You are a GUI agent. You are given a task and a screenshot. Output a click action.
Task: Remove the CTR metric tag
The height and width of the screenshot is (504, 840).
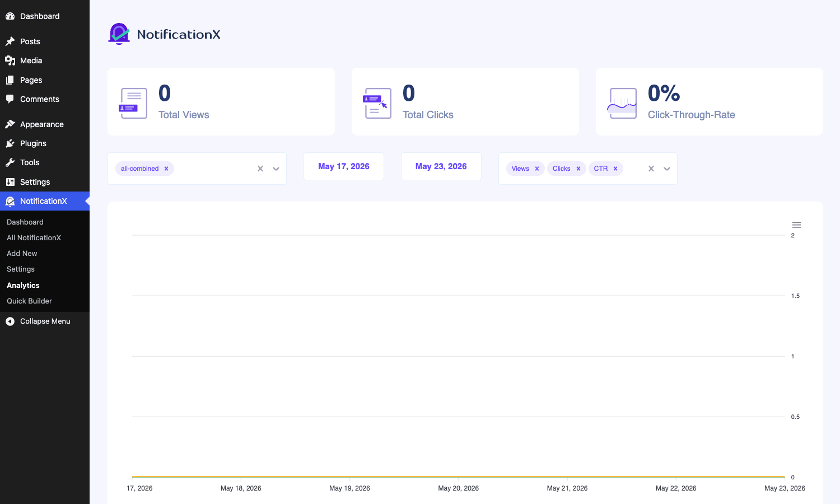point(615,169)
